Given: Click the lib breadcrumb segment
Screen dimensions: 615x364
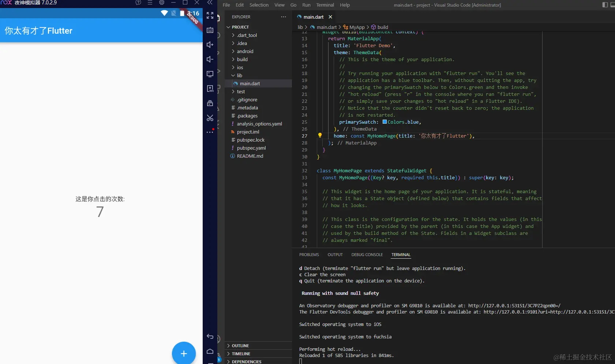Looking at the screenshot, I should coord(300,27).
